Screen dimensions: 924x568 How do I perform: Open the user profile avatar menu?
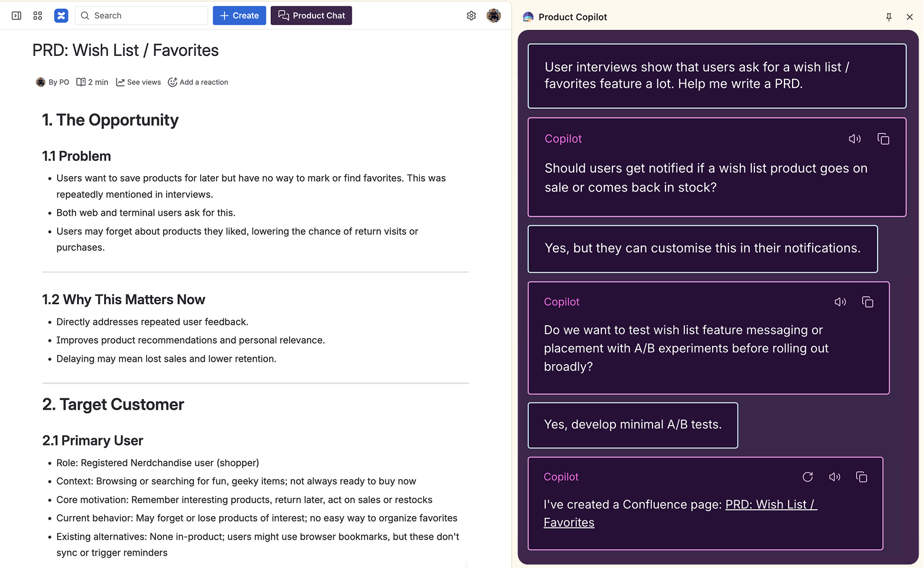[x=494, y=16]
